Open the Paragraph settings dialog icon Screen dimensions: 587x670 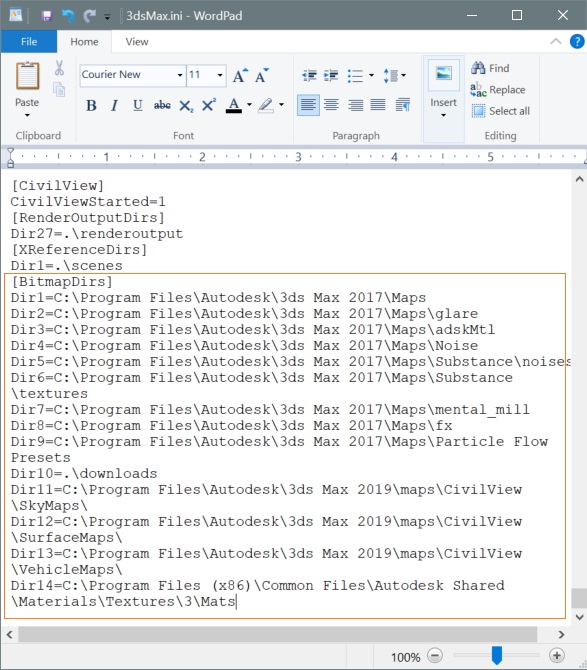tap(403, 105)
